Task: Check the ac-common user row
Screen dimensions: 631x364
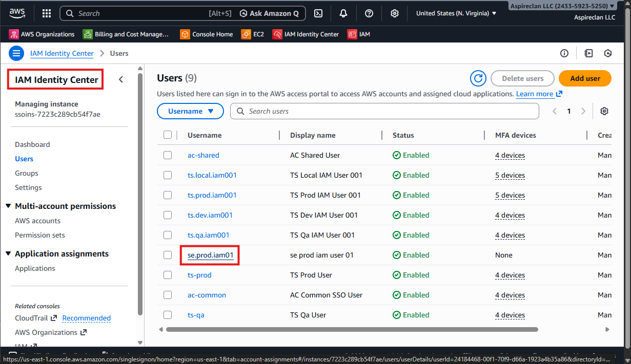Action: [168, 295]
